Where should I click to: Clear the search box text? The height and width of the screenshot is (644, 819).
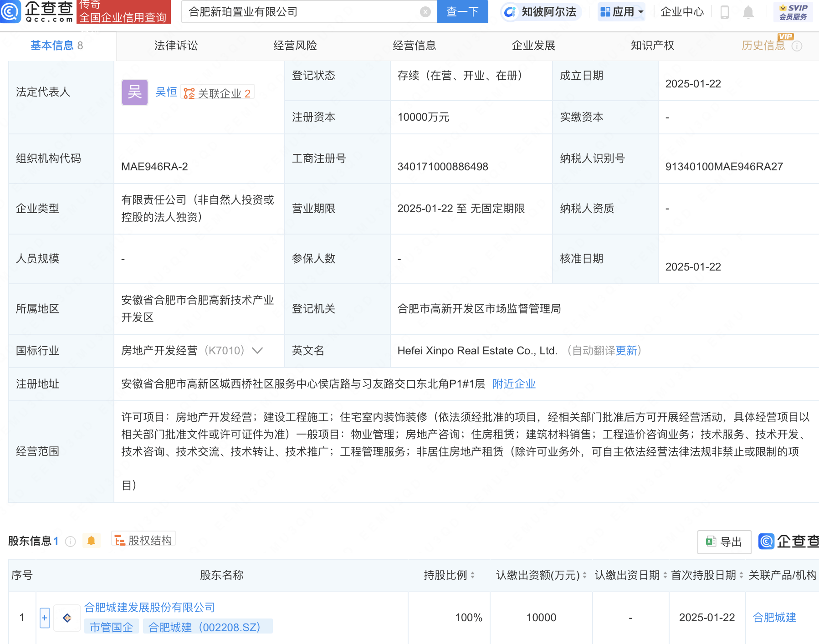coord(425,12)
